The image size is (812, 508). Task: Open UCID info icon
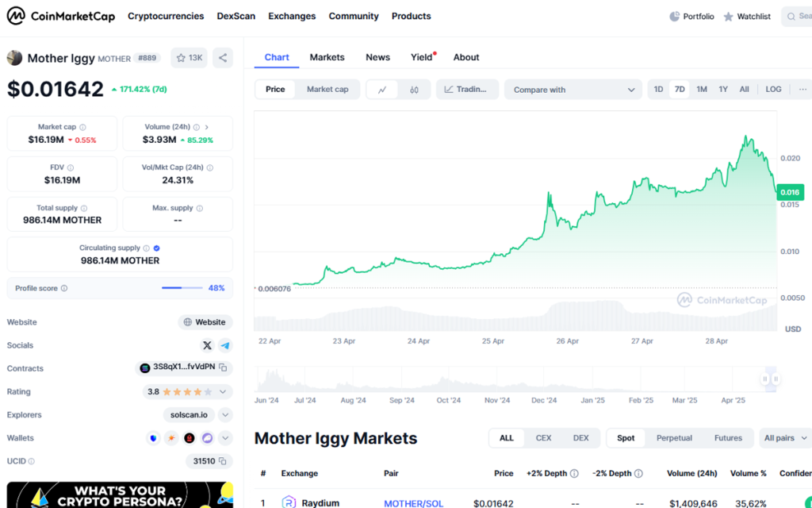[x=32, y=461]
